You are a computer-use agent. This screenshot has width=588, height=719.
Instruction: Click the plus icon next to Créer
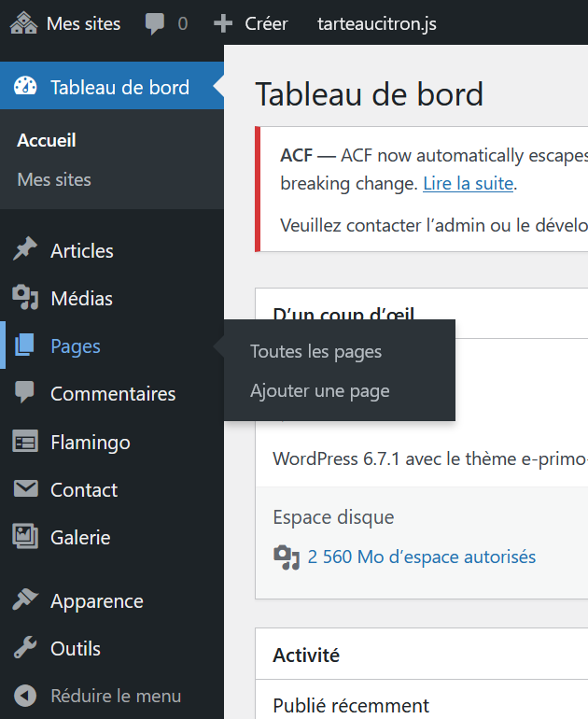[223, 23]
